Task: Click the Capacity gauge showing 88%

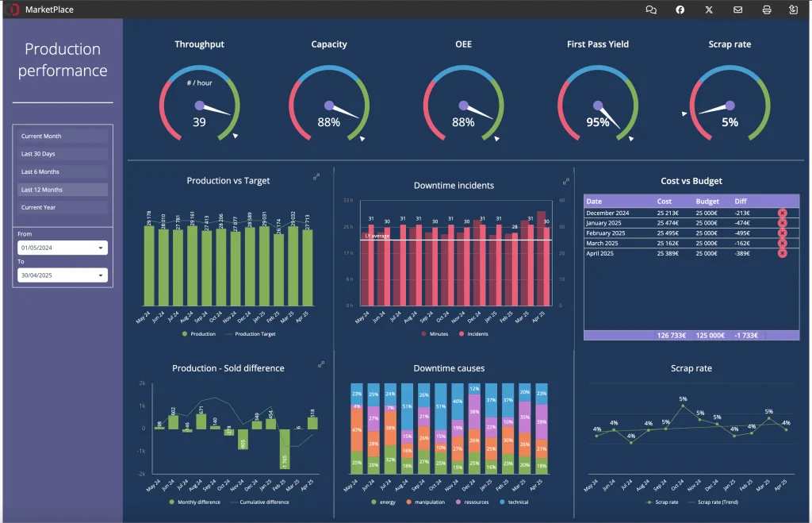Action: (329, 104)
